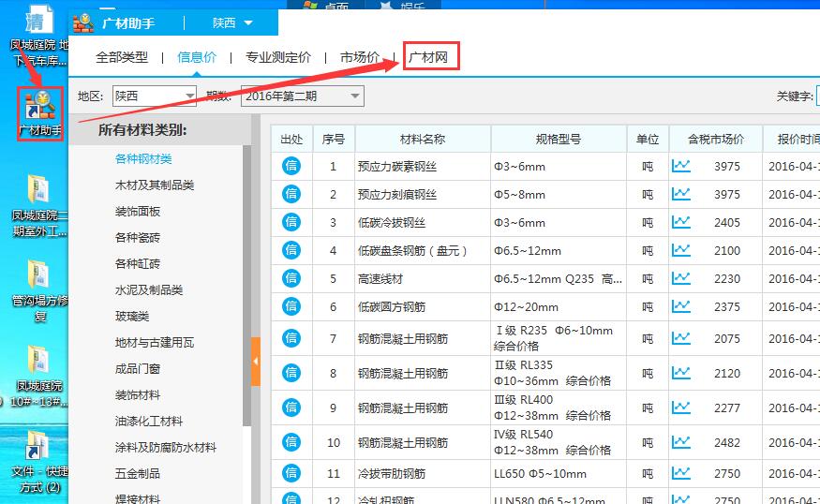Select the 地材与古建用瓦 category
This screenshot has height=504, width=820.
click(155, 343)
